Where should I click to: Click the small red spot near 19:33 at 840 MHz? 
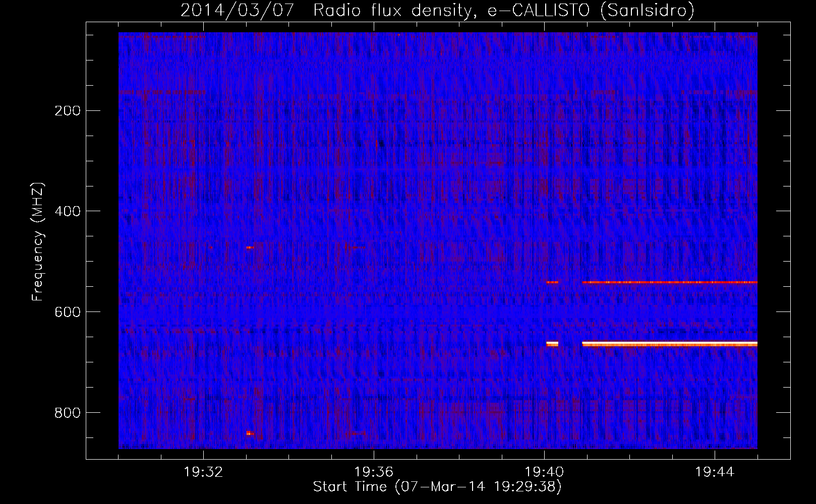[250, 433]
